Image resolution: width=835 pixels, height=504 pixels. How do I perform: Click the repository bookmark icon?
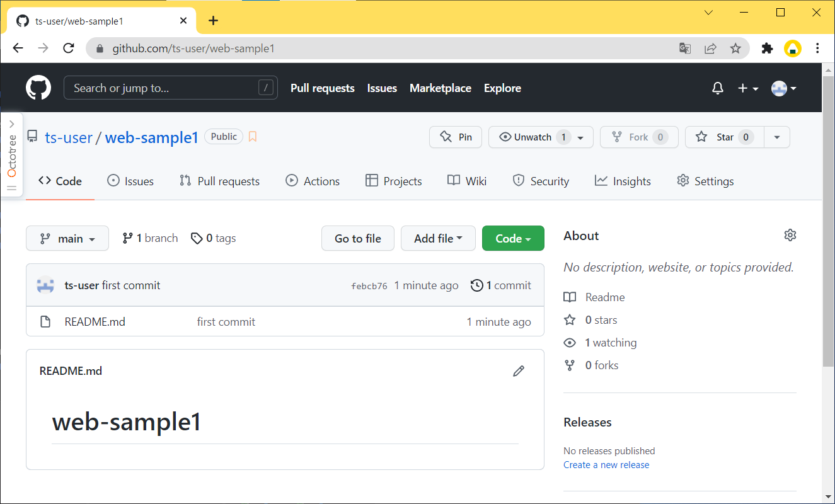click(x=253, y=137)
